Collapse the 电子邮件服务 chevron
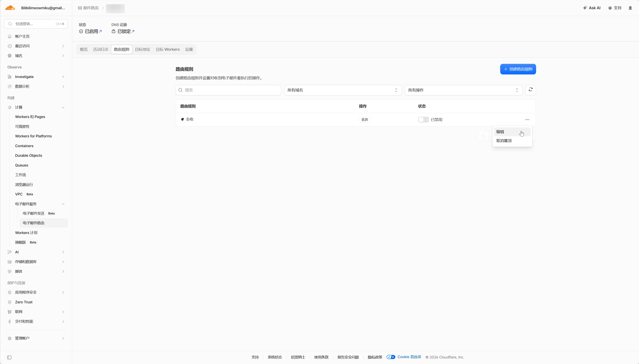639x364 pixels. tap(63, 204)
